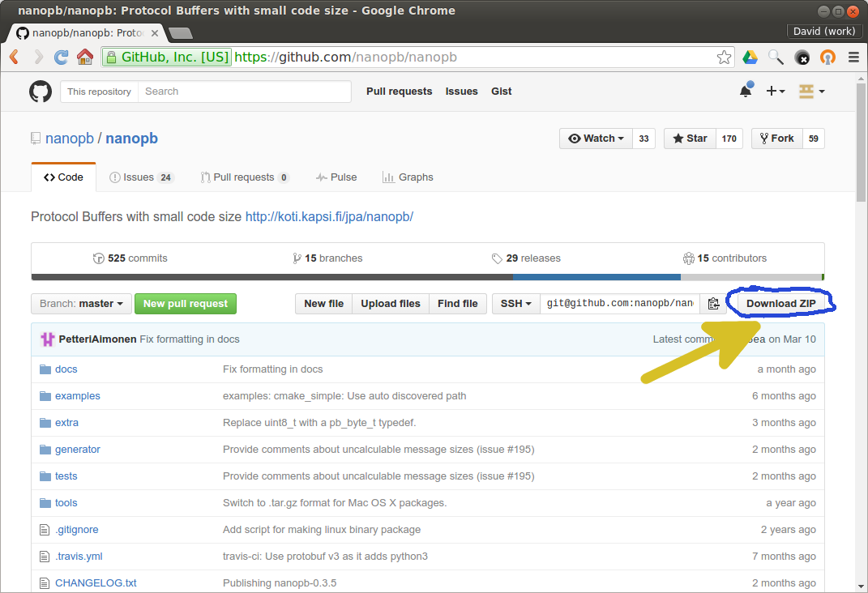Click the magnifier extension icon in toolbar
This screenshot has width=868, height=593.
pyautogui.click(x=776, y=57)
